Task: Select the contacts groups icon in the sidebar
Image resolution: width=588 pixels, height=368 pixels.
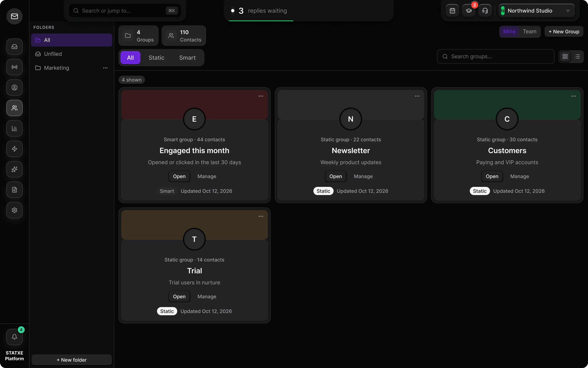Action: [14, 108]
